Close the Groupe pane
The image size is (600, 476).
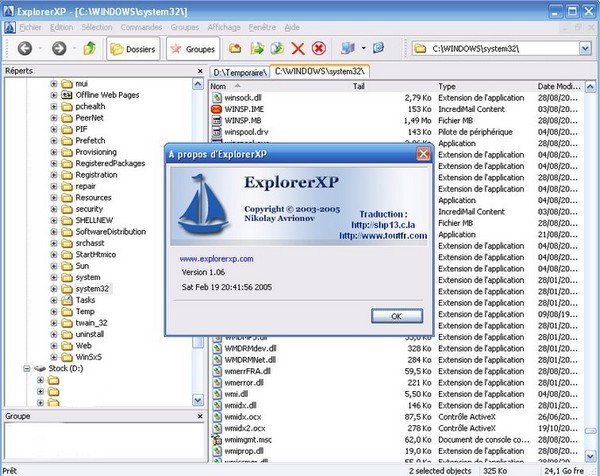pyautogui.click(x=200, y=416)
